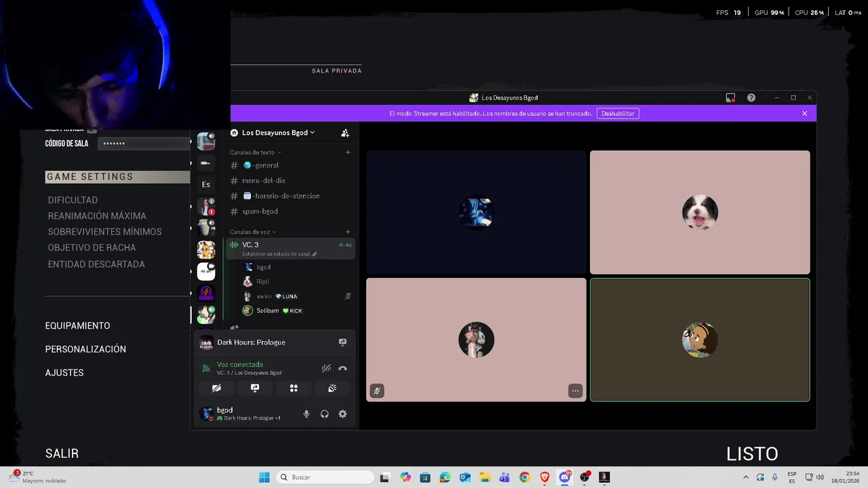Open Microsoft Store from the taskbar
The image size is (868, 488).
coord(425,477)
